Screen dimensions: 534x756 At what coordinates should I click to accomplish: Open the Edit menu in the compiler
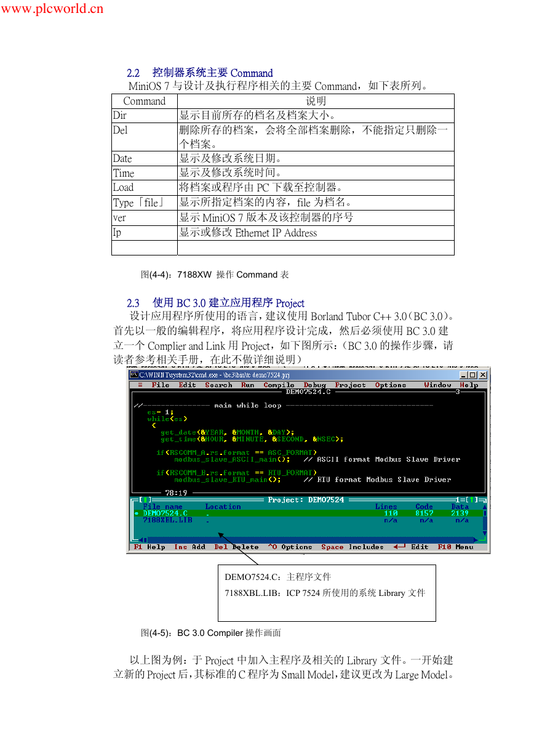point(187,385)
